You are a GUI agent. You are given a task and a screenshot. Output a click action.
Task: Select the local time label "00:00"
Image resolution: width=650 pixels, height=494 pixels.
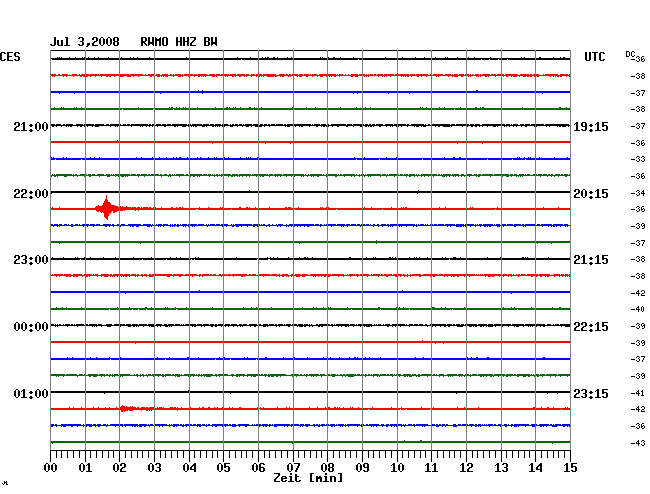point(31,327)
